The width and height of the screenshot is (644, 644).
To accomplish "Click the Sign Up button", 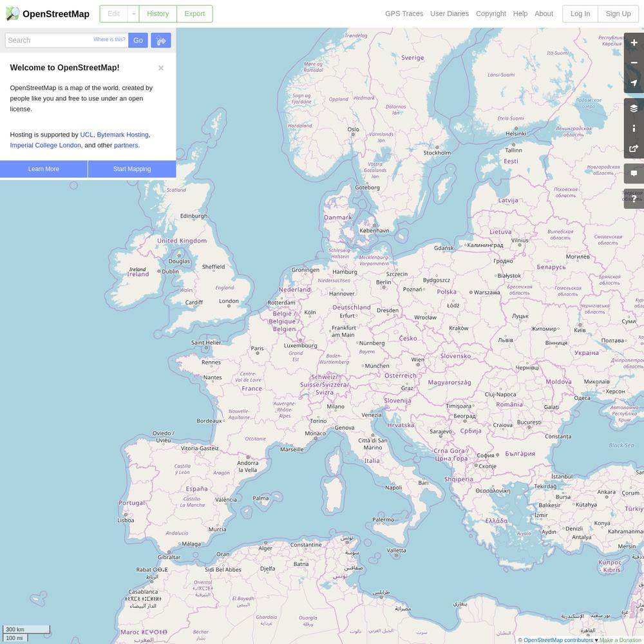I will pos(618,14).
